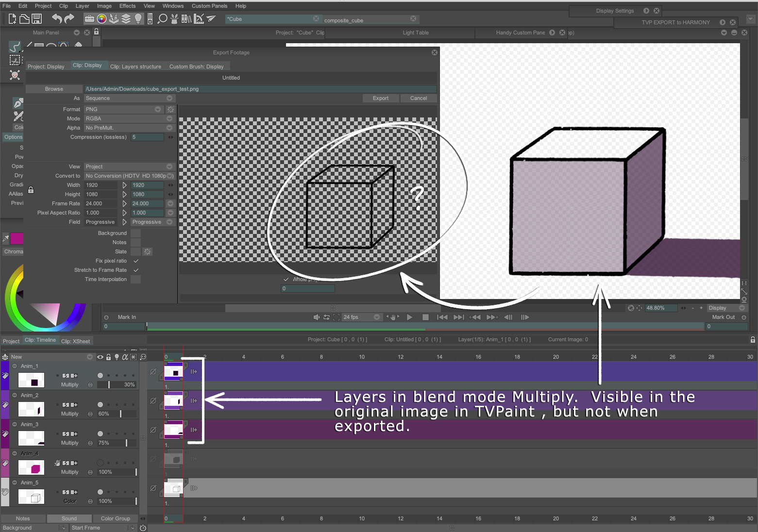
Task: Toggle the Slate checkbox
Action: 136,252
